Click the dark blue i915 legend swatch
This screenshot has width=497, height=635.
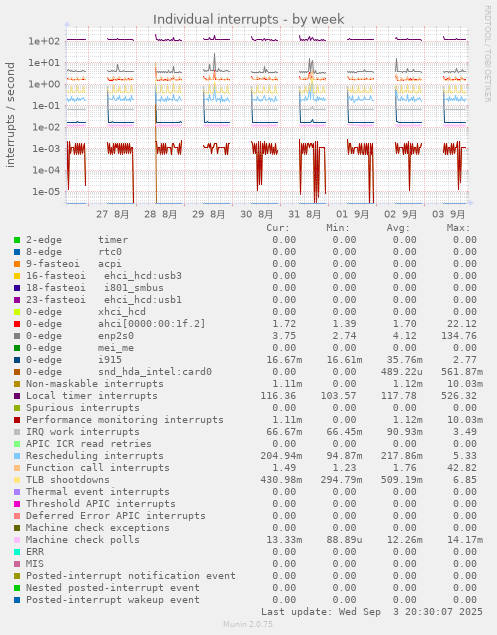point(17,360)
